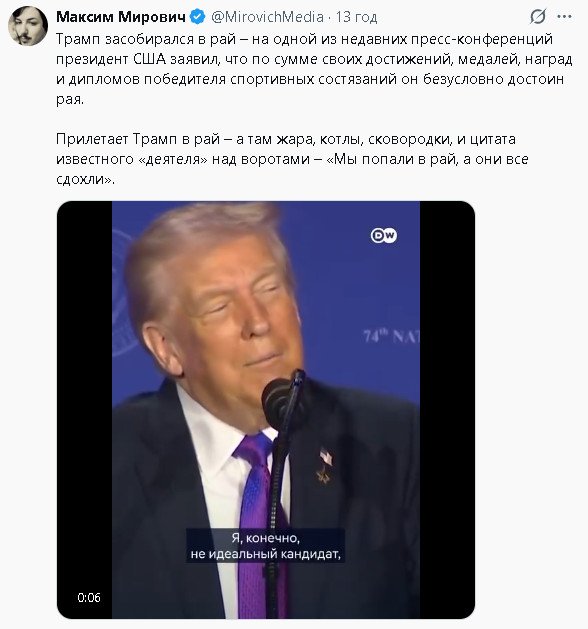Image resolution: width=588 pixels, height=629 pixels.
Task: Click the DW logo in the video
Action: tap(383, 235)
